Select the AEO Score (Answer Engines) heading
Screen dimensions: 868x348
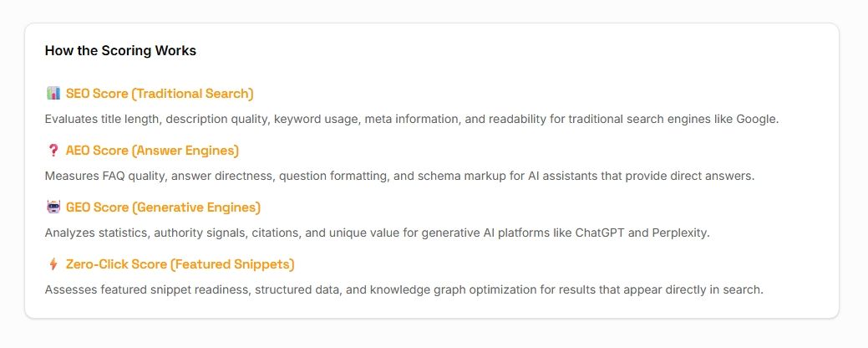(152, 151)
